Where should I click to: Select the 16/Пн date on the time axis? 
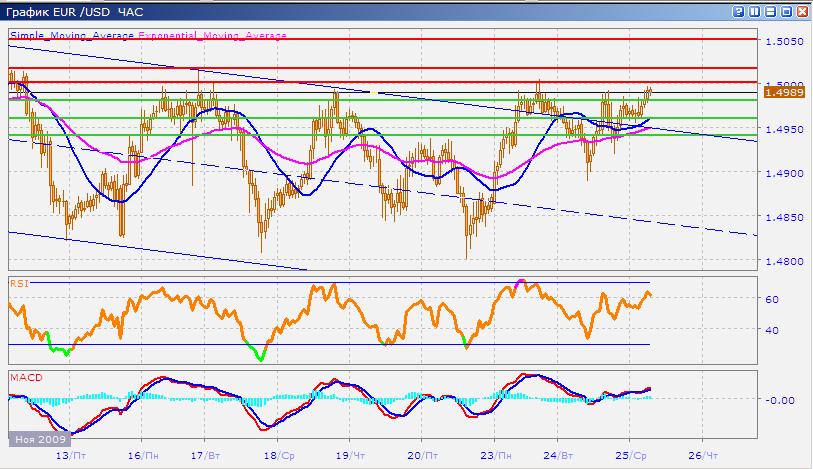point(143,455)
